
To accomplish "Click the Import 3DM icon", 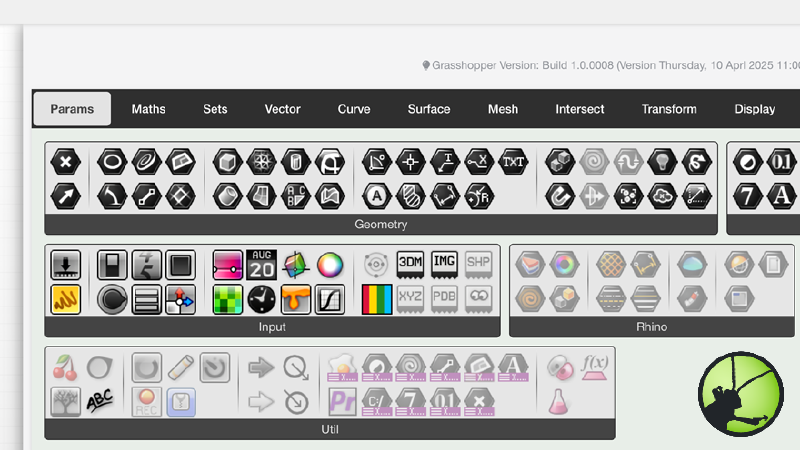I will (410, 265).
